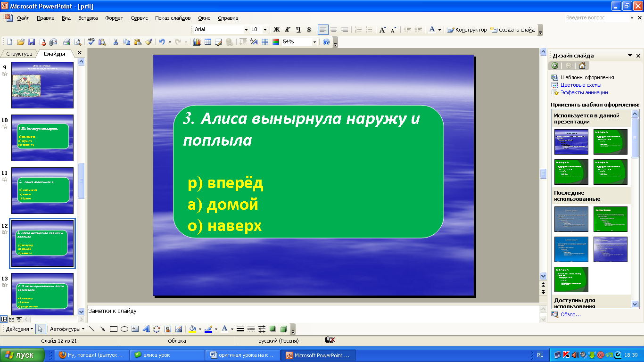Open font color dropdown in formatting toolbar
Viewport: 644px width, 362px height.
(x=439, y=29)
